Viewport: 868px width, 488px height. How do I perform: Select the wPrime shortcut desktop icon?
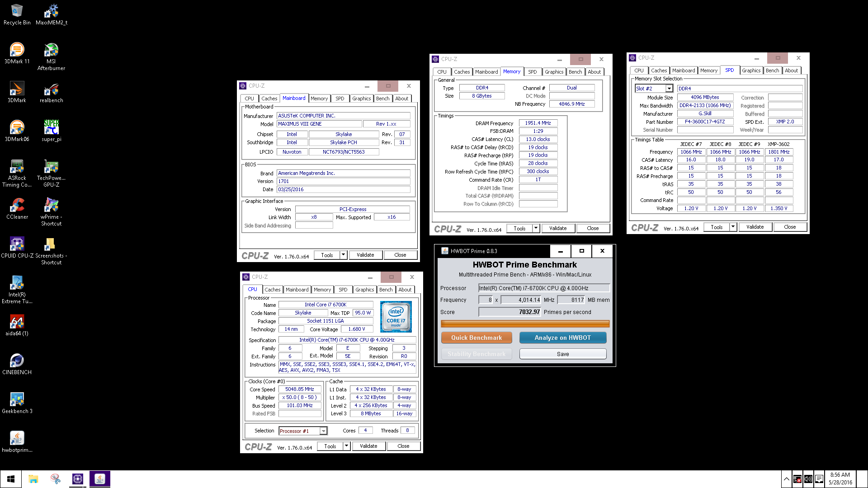51,212
